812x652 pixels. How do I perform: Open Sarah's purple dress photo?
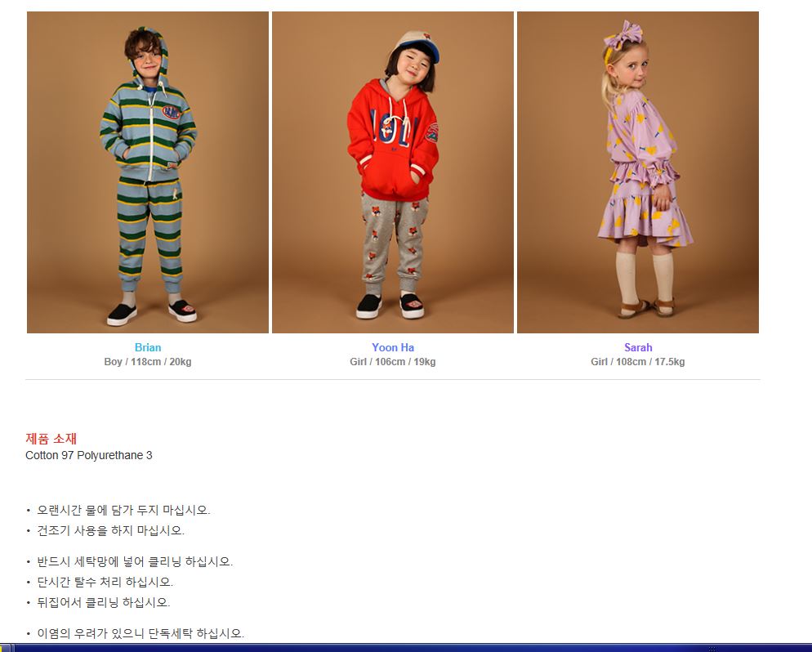pos(638,172)
